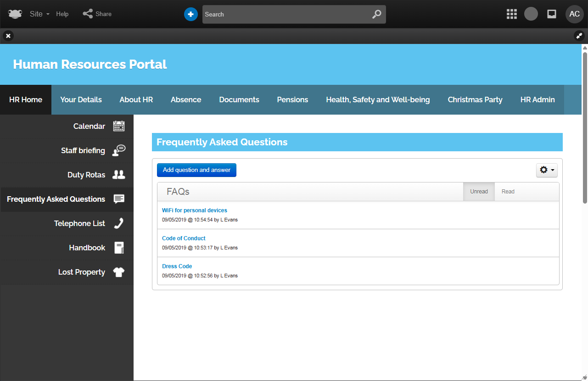
Task: Open the gear settings dropdown
Action: coord(547,170)
